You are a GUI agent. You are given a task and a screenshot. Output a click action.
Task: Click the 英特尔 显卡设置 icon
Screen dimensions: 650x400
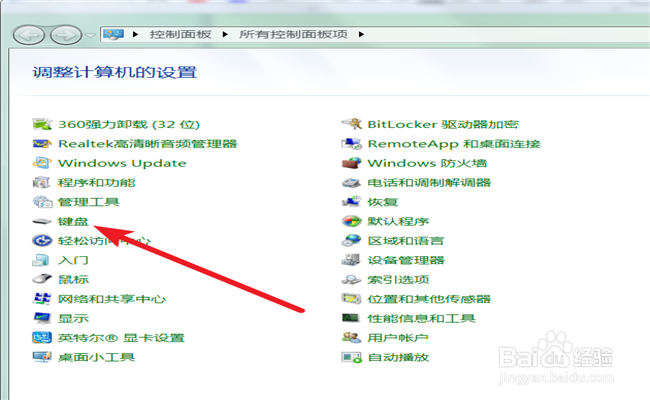click(x=42, y=337)
